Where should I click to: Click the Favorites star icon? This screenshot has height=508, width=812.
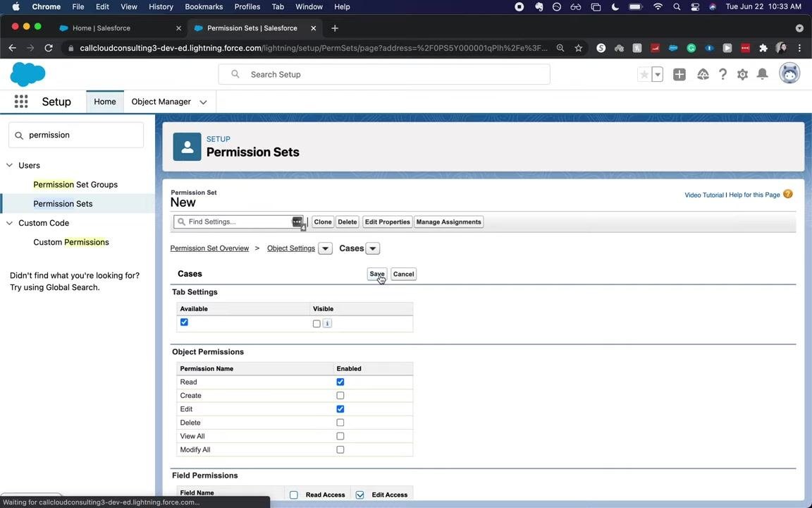pos(644,75)
